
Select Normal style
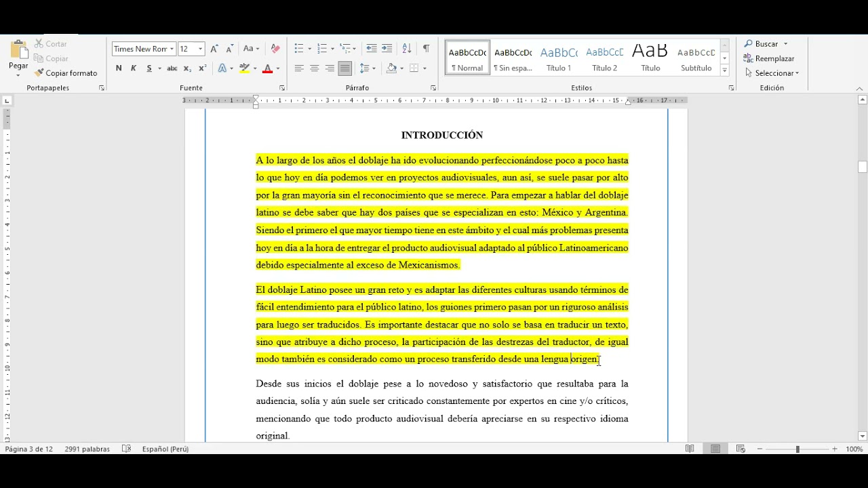pos(467,58)
